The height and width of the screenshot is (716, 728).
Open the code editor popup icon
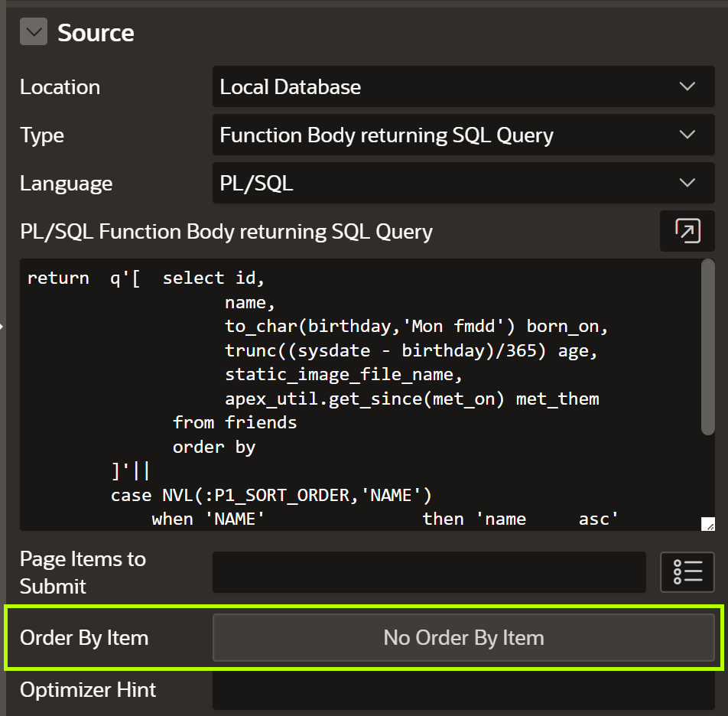coord(687,231)
